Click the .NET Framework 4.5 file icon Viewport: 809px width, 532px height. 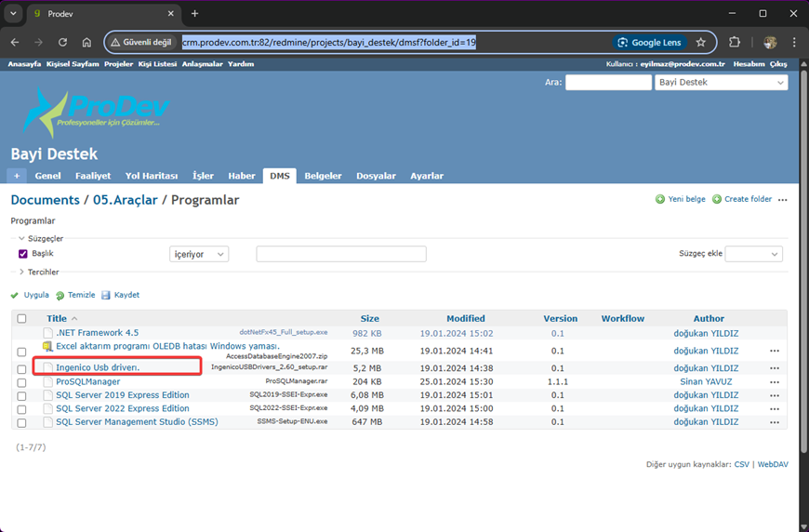click(x=47, y=333)
